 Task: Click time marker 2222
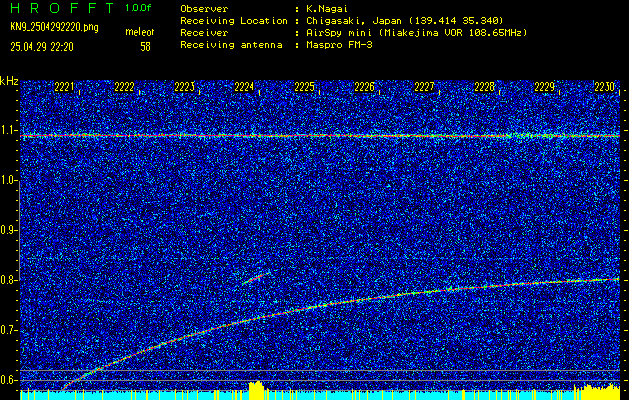pos(124,87)
